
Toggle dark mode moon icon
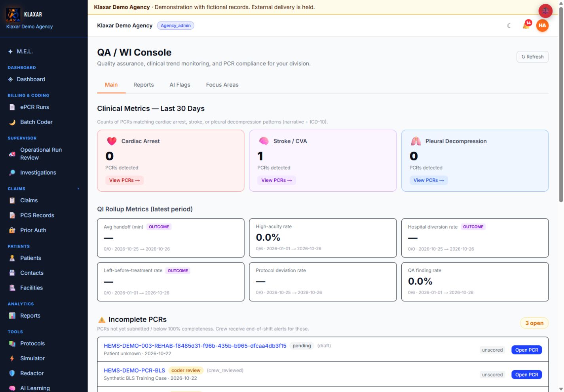coord(509,26)
